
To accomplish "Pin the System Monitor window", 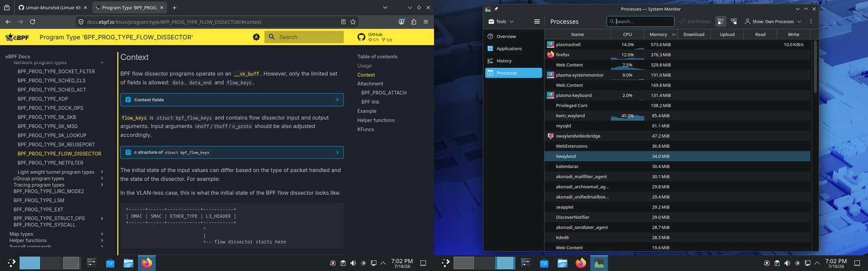I will pyautogui.click(x=496, y=9).
